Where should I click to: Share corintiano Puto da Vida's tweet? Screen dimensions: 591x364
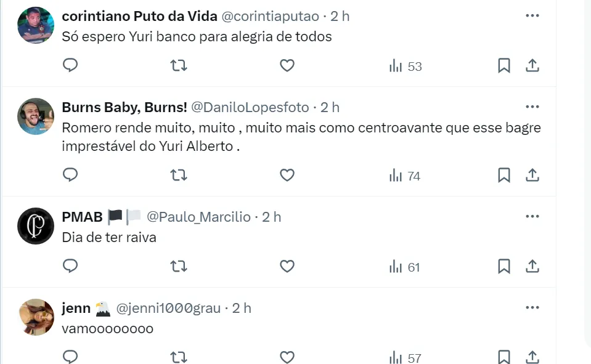[x=532, y=65]
